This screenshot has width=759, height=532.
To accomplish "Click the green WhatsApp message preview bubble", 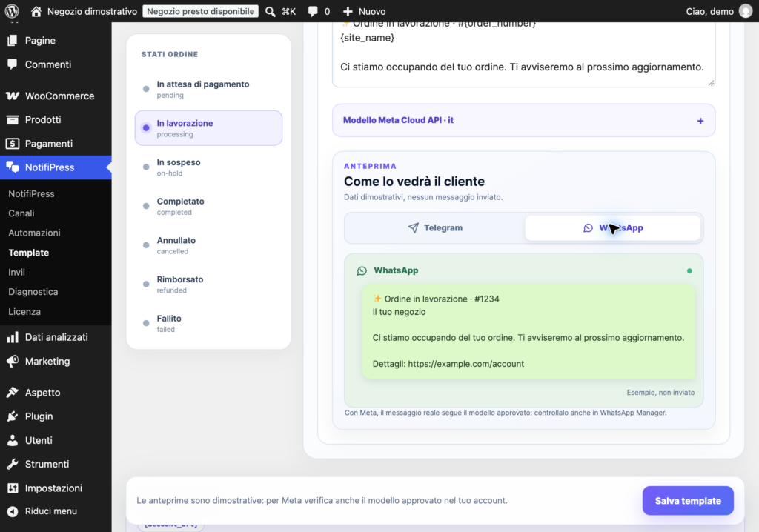I will click(528, 331).
